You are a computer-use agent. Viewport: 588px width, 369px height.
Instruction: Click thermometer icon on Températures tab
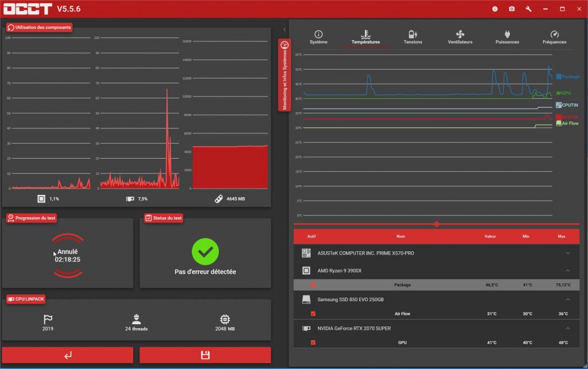click(366, 34)
